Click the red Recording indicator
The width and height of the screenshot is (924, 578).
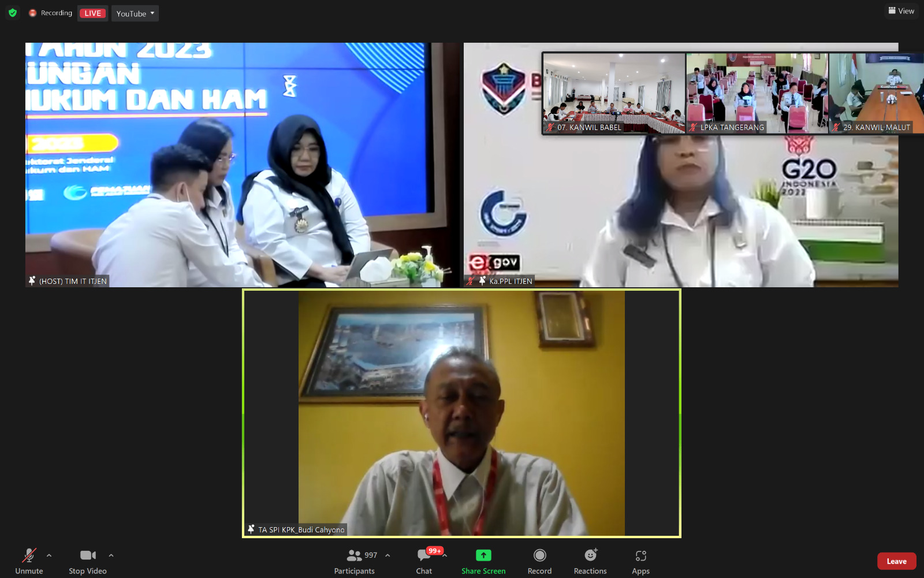tap(51, 13)
